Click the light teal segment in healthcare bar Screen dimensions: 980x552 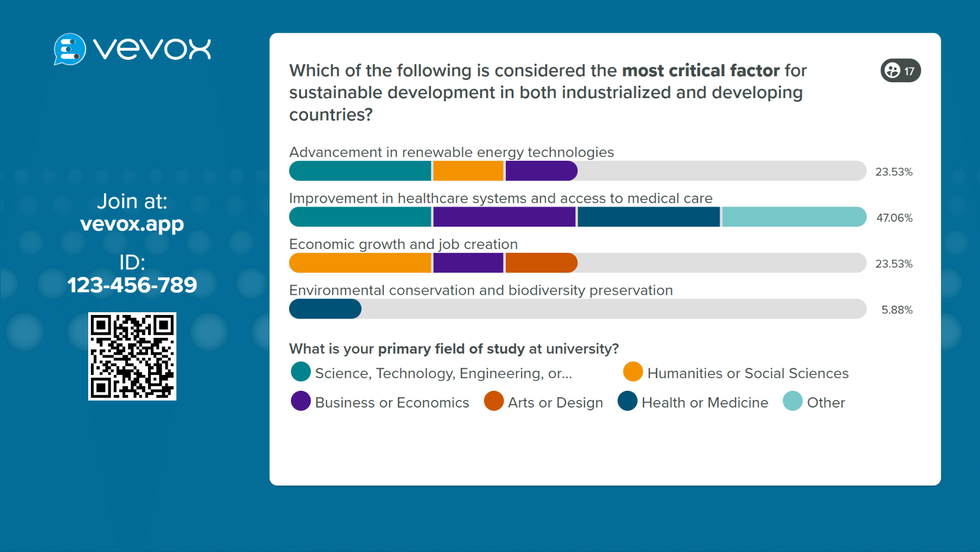pos(794,217)
